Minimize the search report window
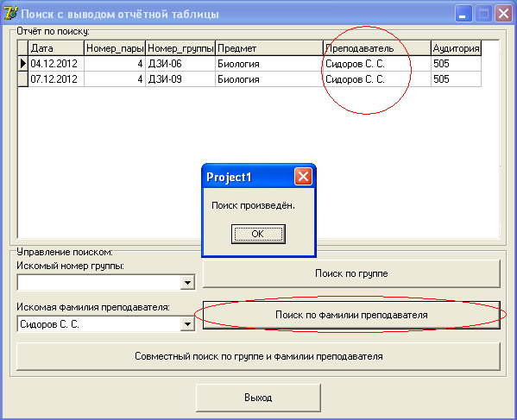This screenshot has width=517, height=420. point(463,14)
